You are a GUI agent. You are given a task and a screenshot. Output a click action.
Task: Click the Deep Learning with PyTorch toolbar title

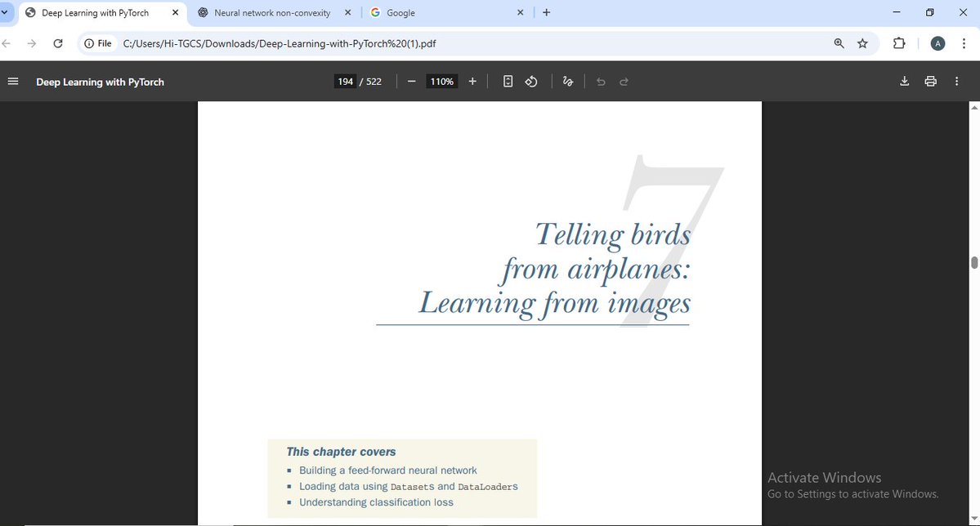100,82
